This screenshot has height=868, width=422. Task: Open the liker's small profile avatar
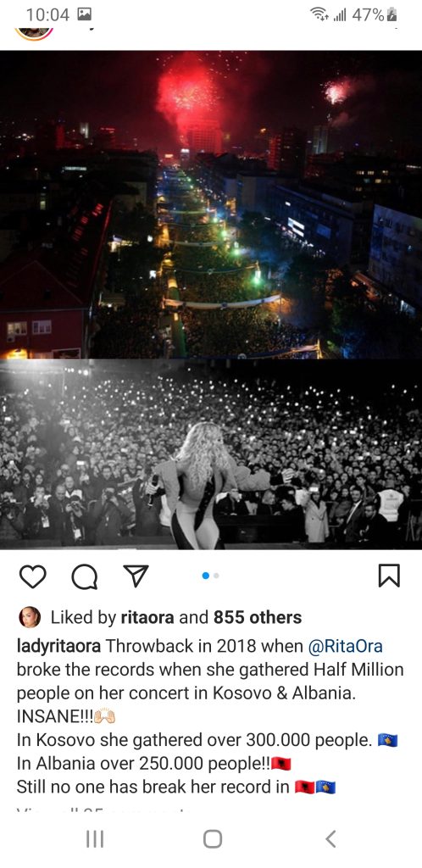pyautogui.click(x=30, y=617)
